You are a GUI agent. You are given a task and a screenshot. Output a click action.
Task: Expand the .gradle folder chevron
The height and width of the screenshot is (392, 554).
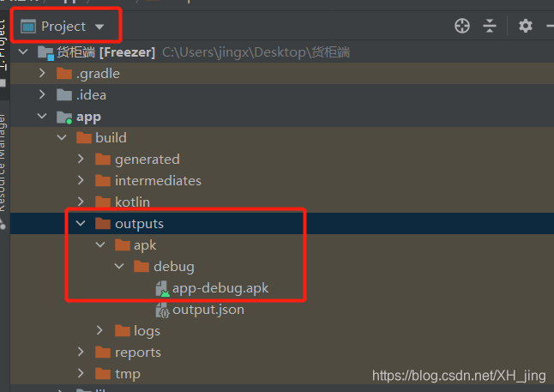42,73
